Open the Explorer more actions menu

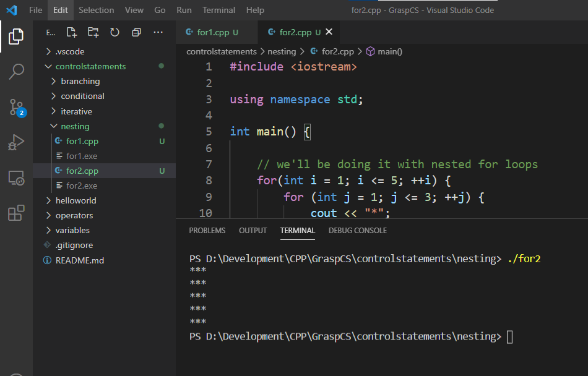pos(157,32)
